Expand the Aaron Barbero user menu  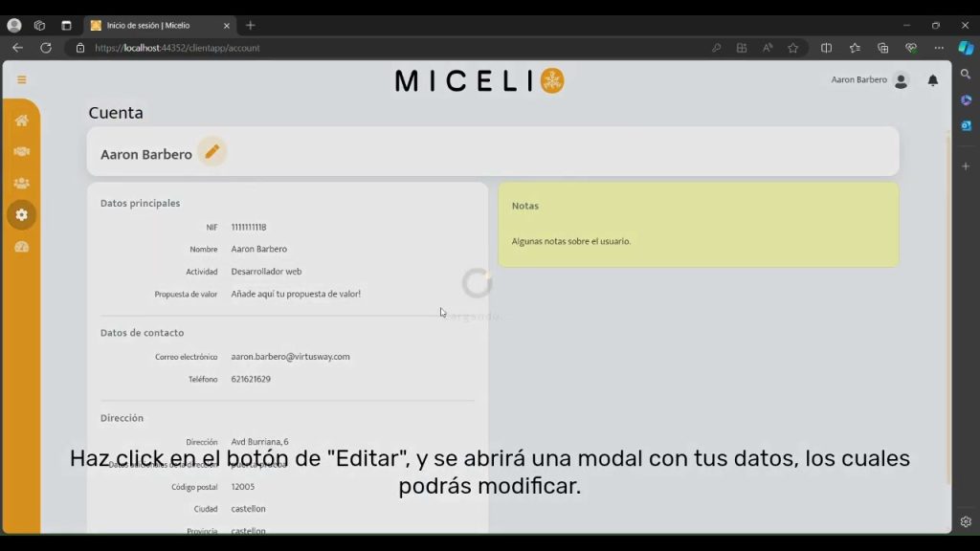click(x=858, y=80)
